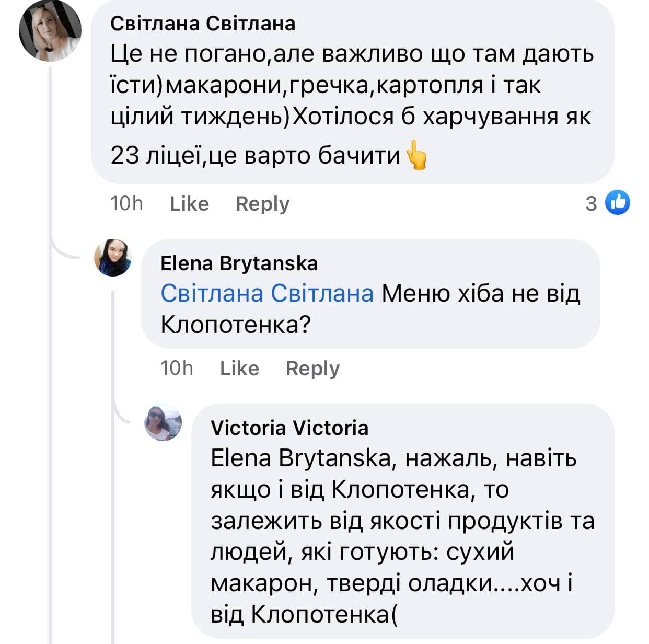The width and height of the screenshot is (649, 644).
Task: Open Світлана Світлана's profile picture
Action: [50, 30]
